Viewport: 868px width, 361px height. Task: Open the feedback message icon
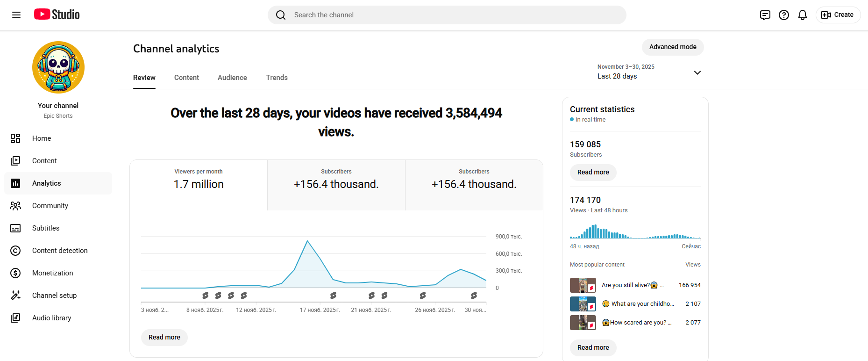click(765, 15)
